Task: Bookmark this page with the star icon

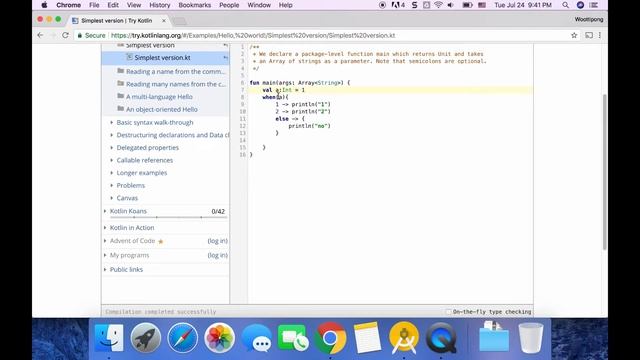Action: coord(574,36)
